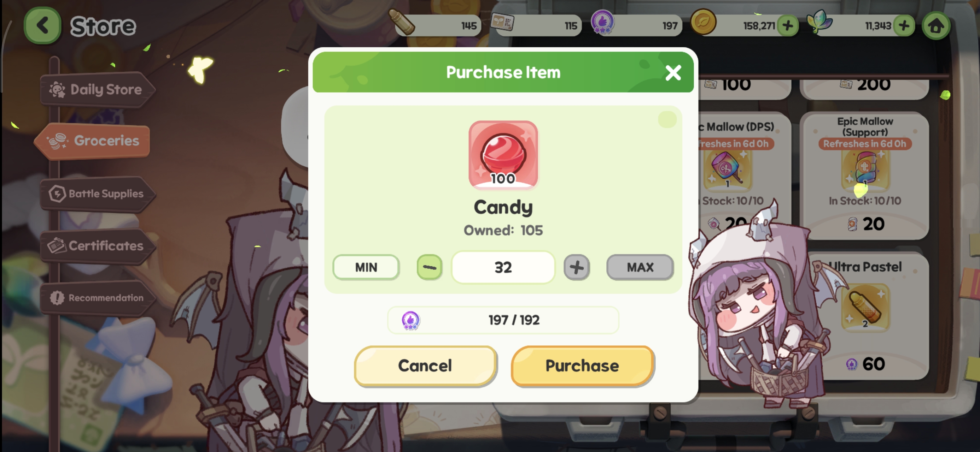Close the Purchase Item dialog

(x=673, y=73)
